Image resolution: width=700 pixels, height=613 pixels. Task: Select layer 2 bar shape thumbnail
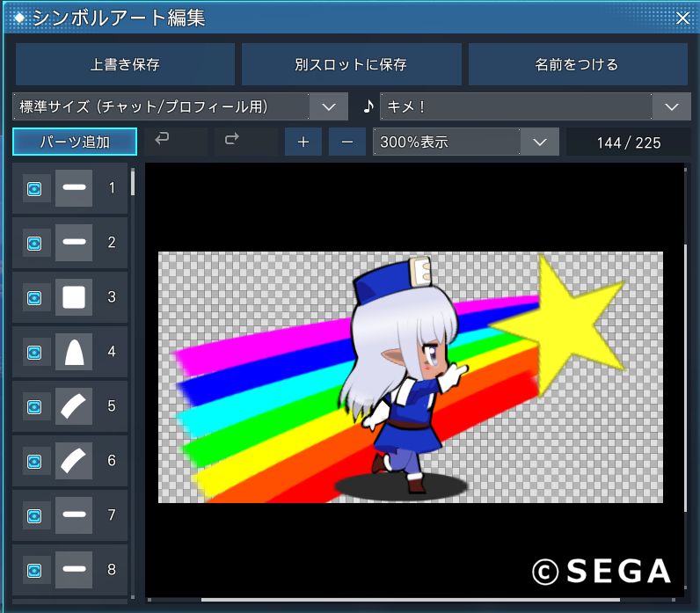pos(74,243)
